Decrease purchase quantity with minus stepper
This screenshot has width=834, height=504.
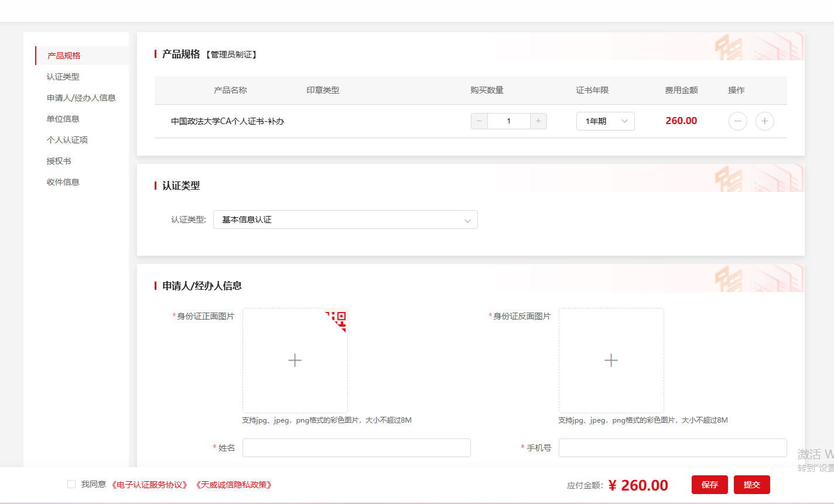[x=479, y=121]
